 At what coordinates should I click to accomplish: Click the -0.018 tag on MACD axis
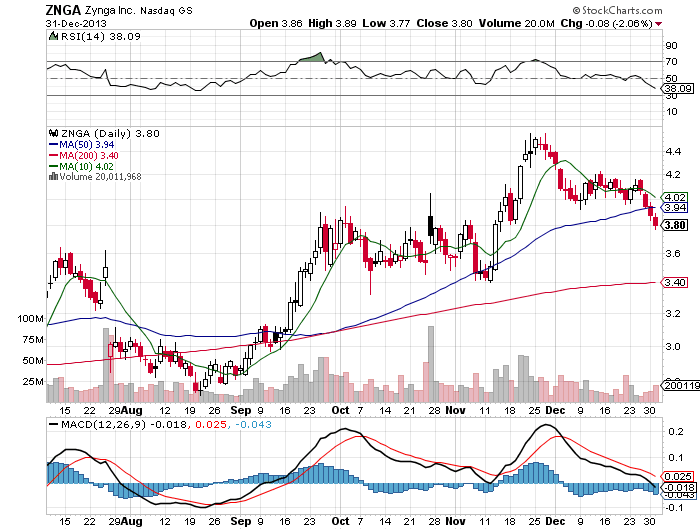(x=679, y=487)
